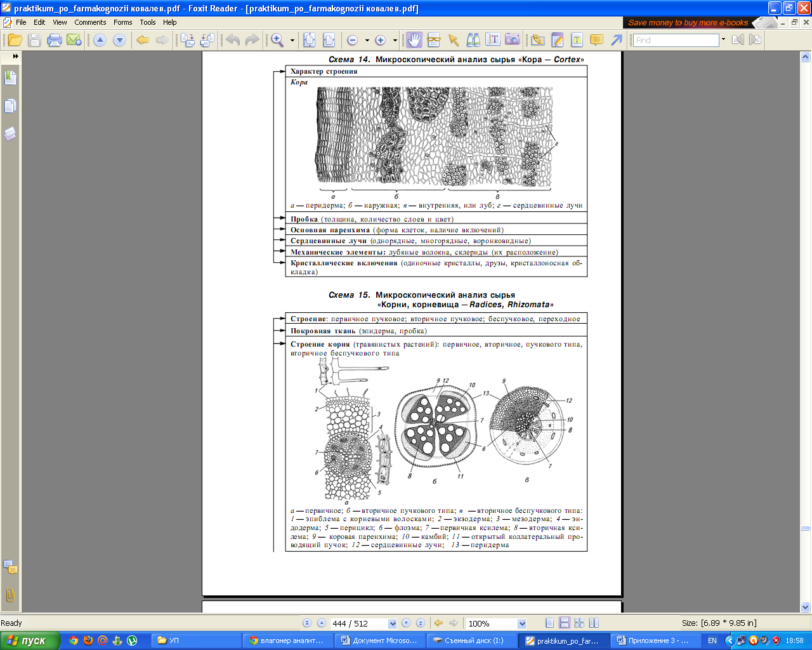The width and height of the screenshot is (812, 650).
Task: Open the Attachments paperclip panel
Action: tap(10, 595)
